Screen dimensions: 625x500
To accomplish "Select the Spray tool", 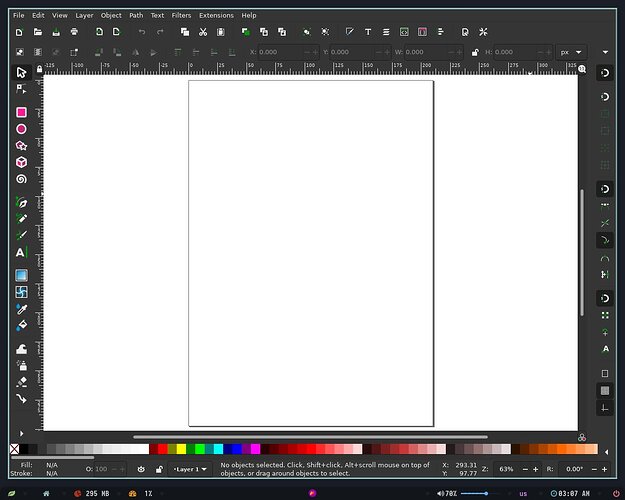I will pos(22,365).
